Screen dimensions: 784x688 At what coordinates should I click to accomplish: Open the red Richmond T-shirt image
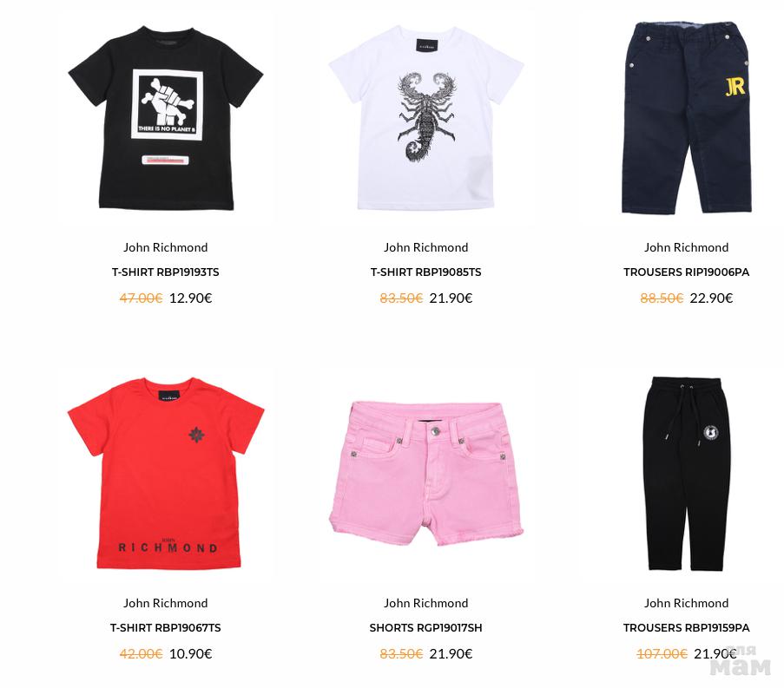166,473
